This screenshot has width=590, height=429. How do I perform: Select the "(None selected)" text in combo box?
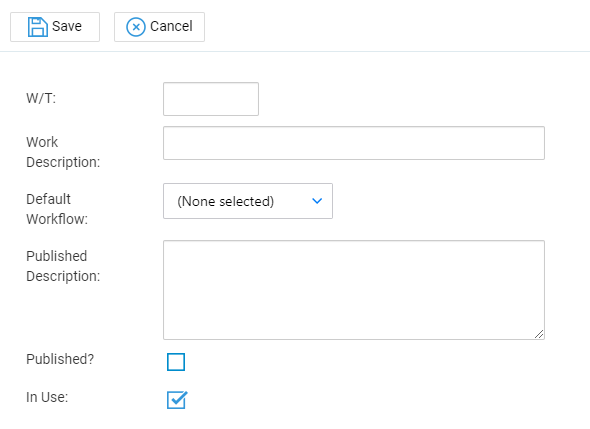pyautogui.click(x=225, y=201)
